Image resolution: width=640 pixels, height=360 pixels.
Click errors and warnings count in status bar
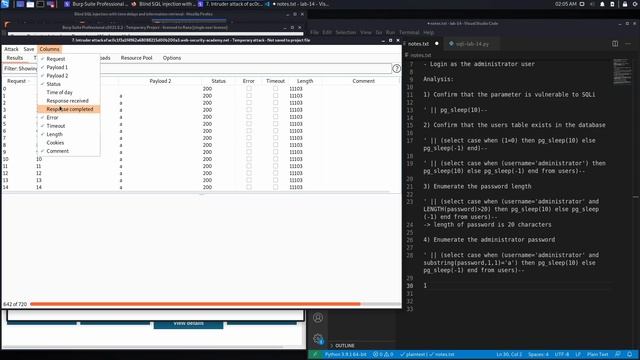pyautogui.click(x=382, y=354)
